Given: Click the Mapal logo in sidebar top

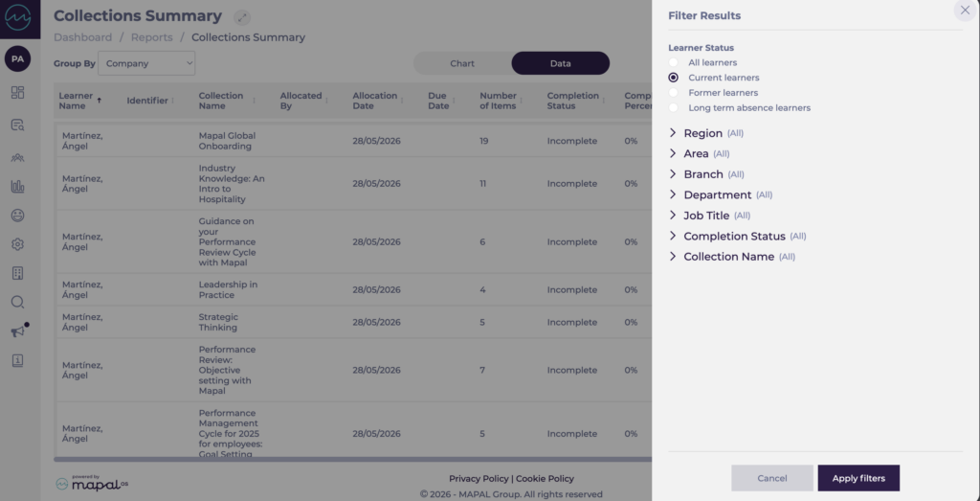Looking at the screenshot, I should pos(17,18).
